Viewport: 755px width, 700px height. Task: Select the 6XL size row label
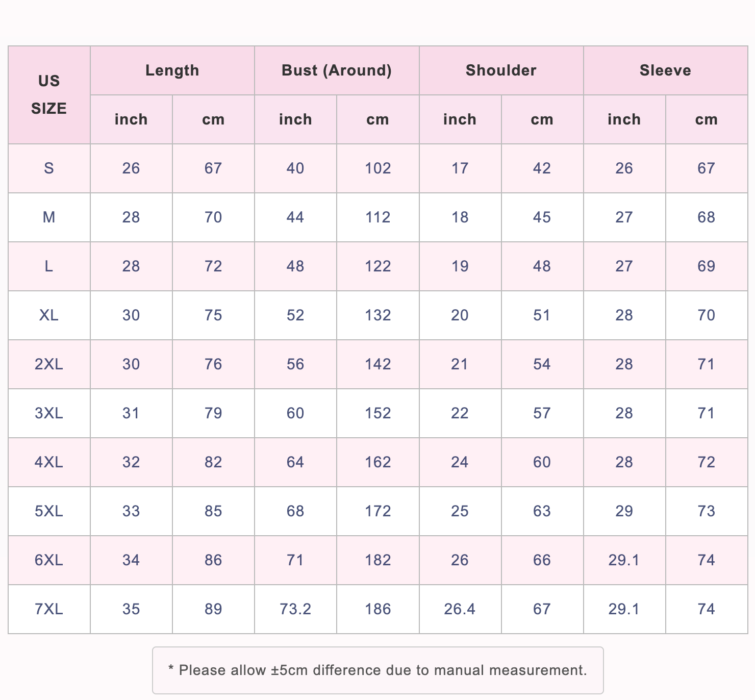point(49,560)
